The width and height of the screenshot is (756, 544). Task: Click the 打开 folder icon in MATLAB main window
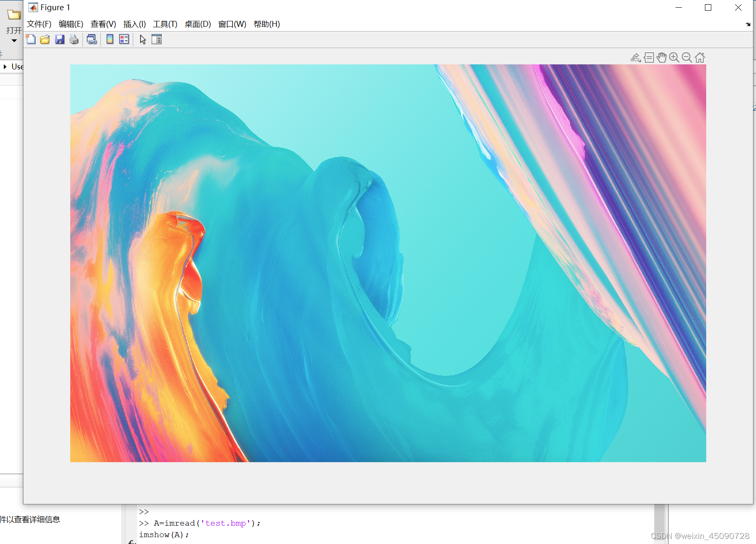pyautogui.click(x=14, y=15)
